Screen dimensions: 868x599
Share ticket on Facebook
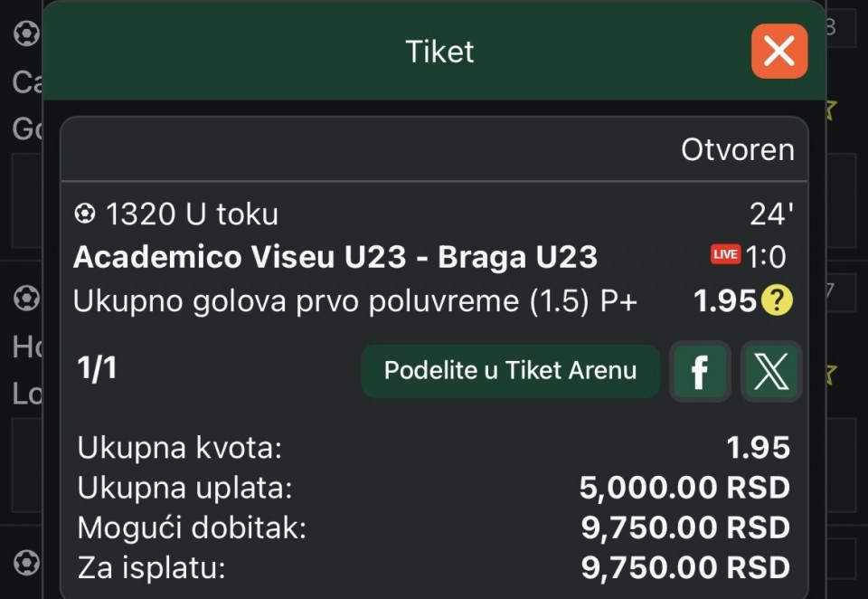point(699,371)
